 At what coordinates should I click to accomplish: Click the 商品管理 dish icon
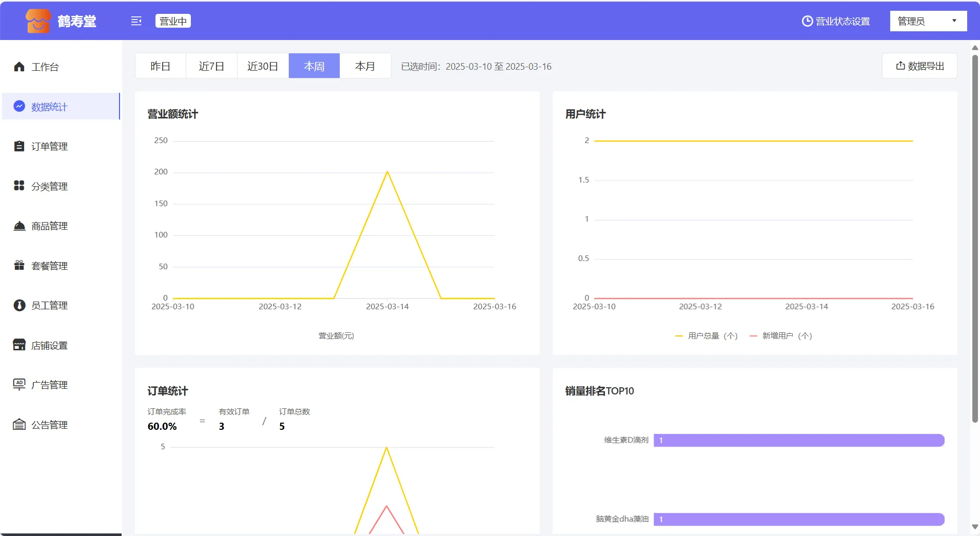pos(19,226)
